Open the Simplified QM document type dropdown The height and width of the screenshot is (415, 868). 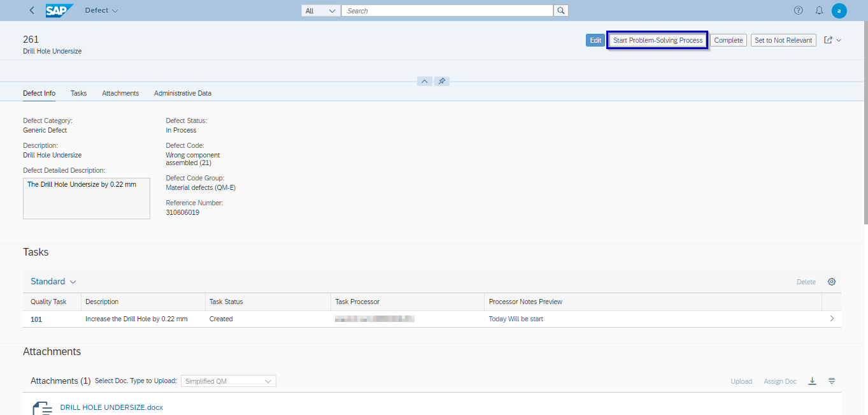click(x=228, y=381)
